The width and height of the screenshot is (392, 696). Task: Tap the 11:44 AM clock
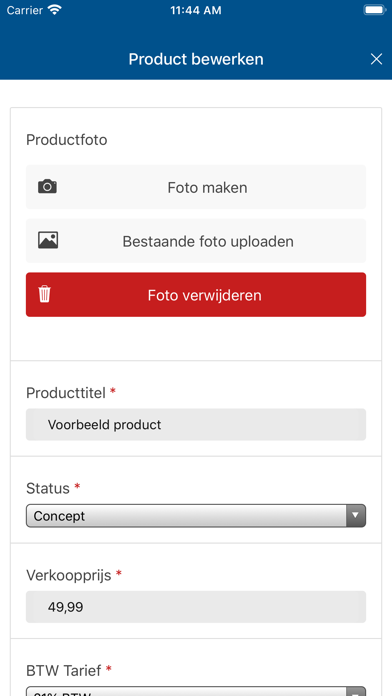click(x=196, y=10)
